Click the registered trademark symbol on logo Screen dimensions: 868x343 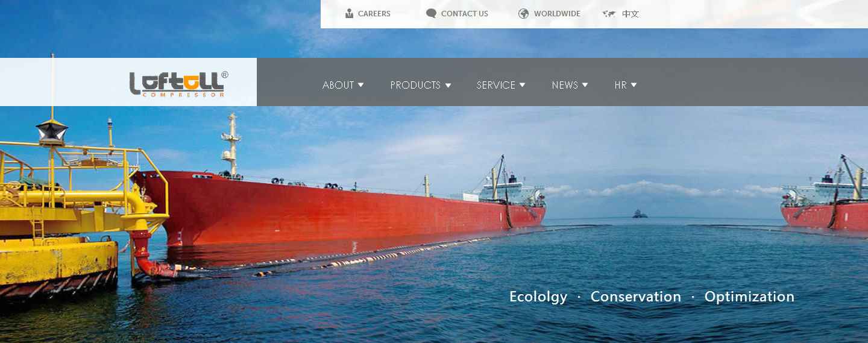tap(225, 75)
